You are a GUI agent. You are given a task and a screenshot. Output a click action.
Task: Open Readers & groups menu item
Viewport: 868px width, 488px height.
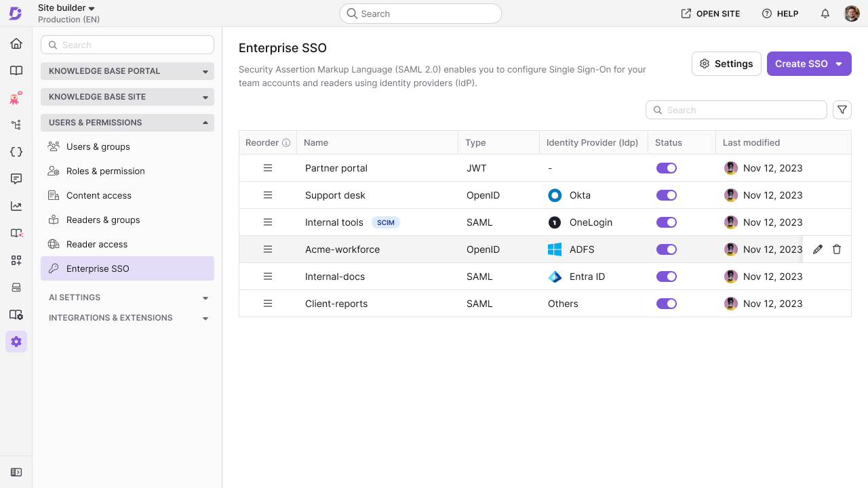[127, 220]
